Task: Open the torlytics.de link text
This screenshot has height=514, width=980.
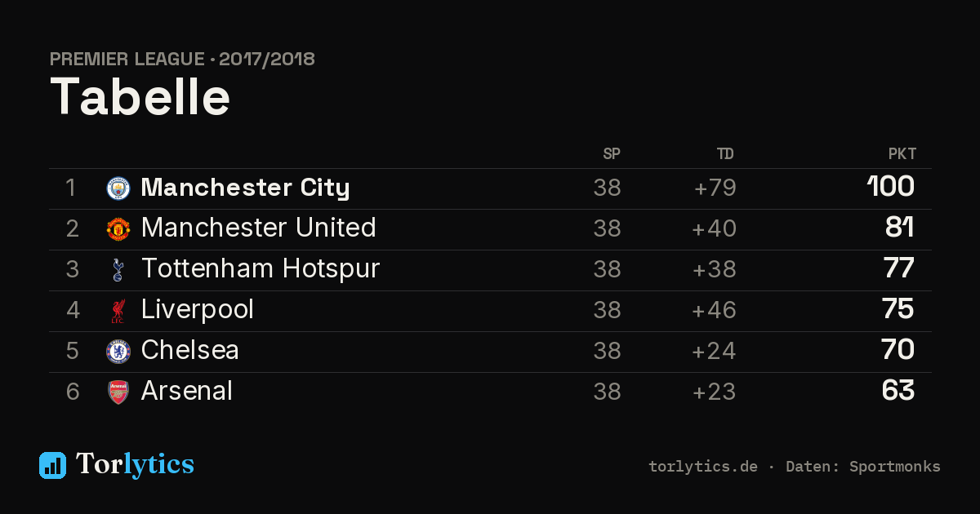Action: click(703, 467)
